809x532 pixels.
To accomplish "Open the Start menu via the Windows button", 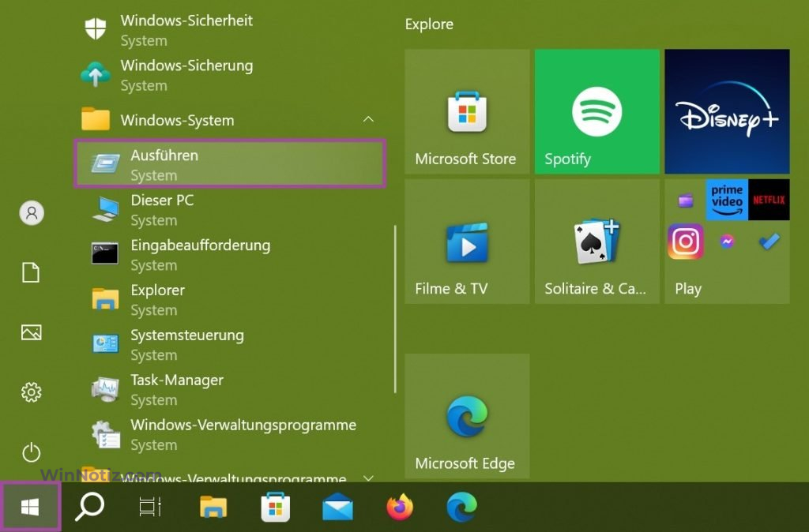I will 30,505.
